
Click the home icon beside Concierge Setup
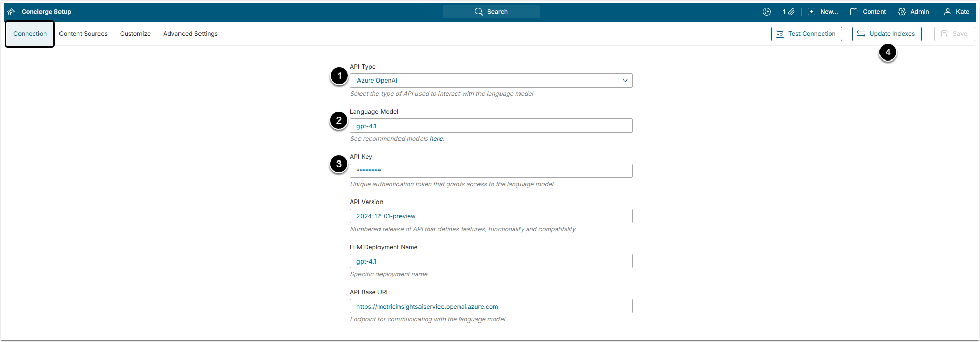pyautogui.click(x=11, y=12)
